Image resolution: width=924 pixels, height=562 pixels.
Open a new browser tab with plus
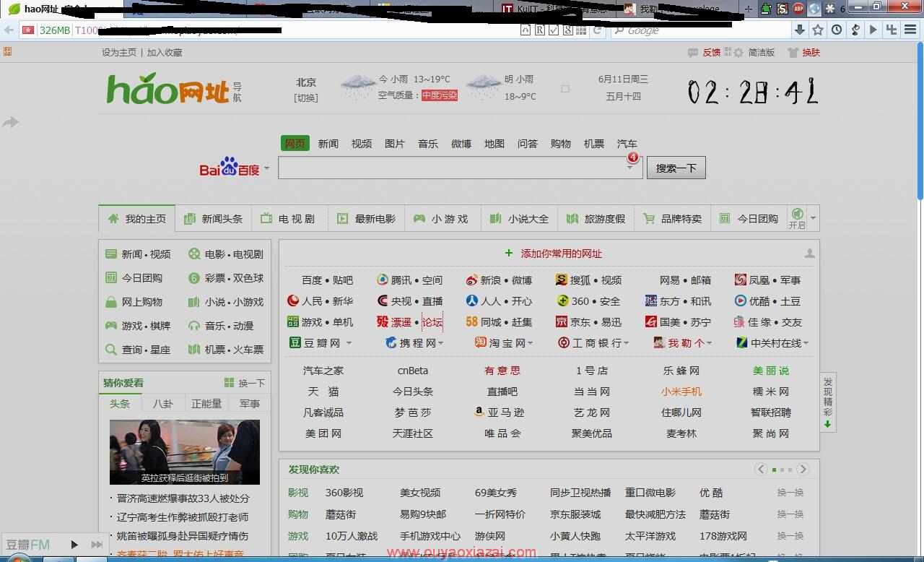click(749, 9)
